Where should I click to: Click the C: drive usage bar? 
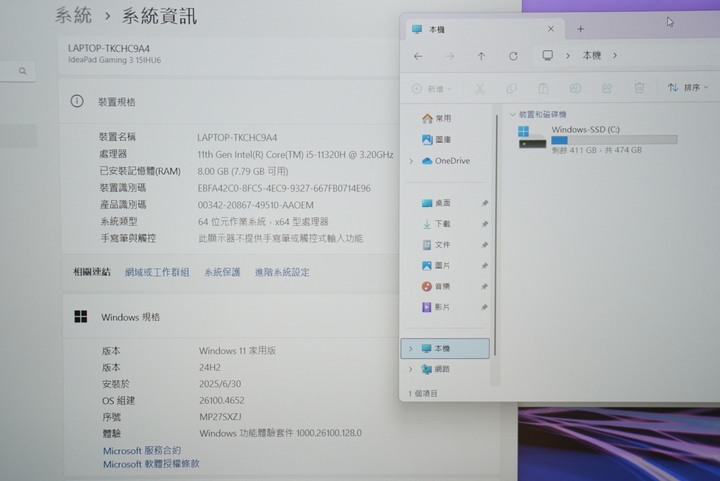pos(614,140)
